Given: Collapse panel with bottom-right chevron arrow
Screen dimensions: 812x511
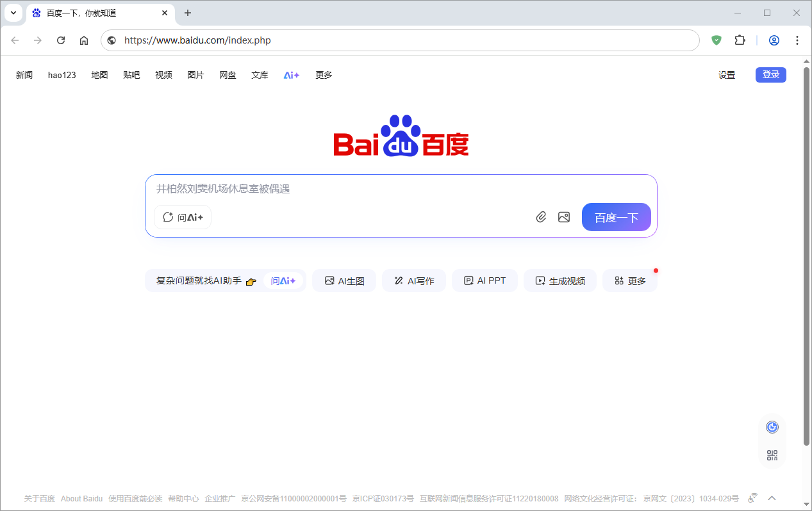Looking at the screenshot, I should pos(772,498).
